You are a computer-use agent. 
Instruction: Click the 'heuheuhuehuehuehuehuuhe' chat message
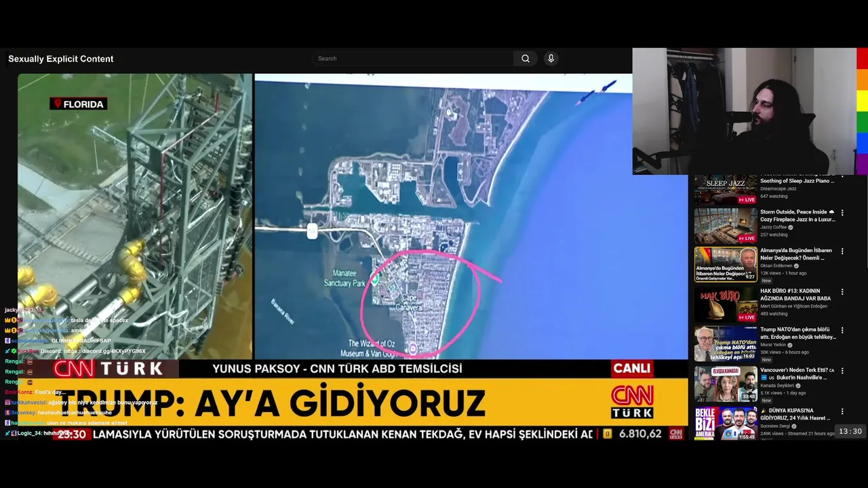coord(75,413)
